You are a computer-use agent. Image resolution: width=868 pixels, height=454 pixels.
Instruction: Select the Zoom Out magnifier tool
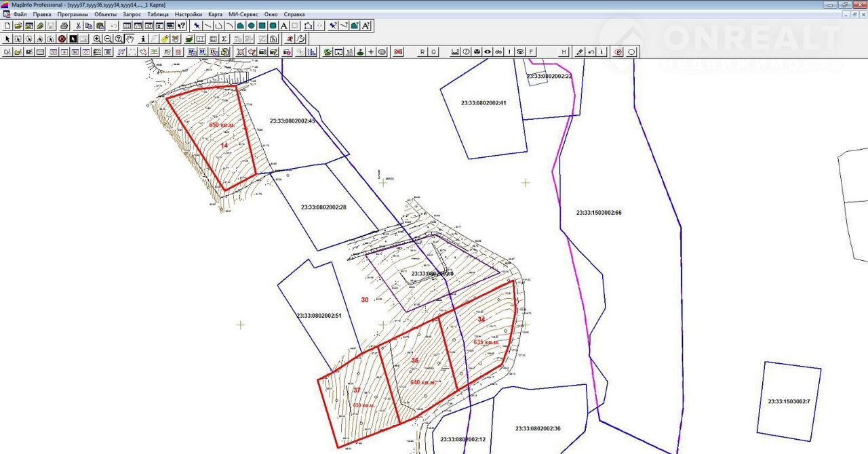[x=108, y=39]
